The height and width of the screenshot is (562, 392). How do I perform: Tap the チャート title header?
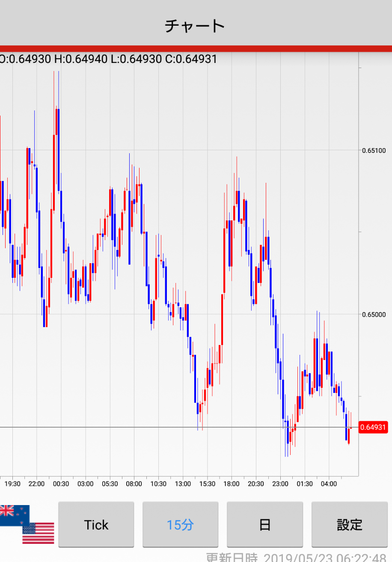click(195, 26)
